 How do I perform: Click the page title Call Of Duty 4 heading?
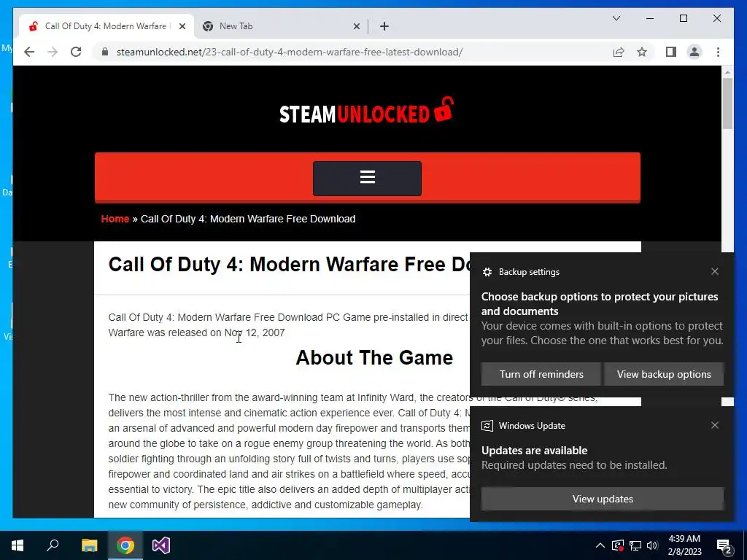(289, 264)
